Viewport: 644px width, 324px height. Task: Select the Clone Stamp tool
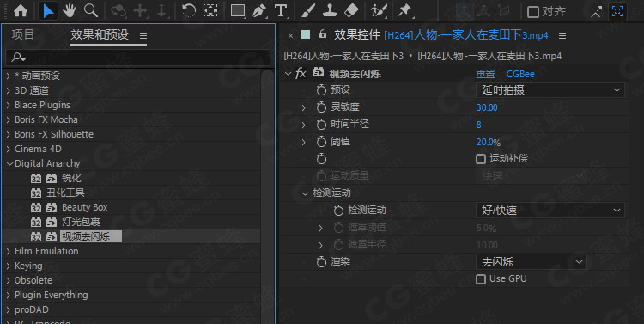330,10
